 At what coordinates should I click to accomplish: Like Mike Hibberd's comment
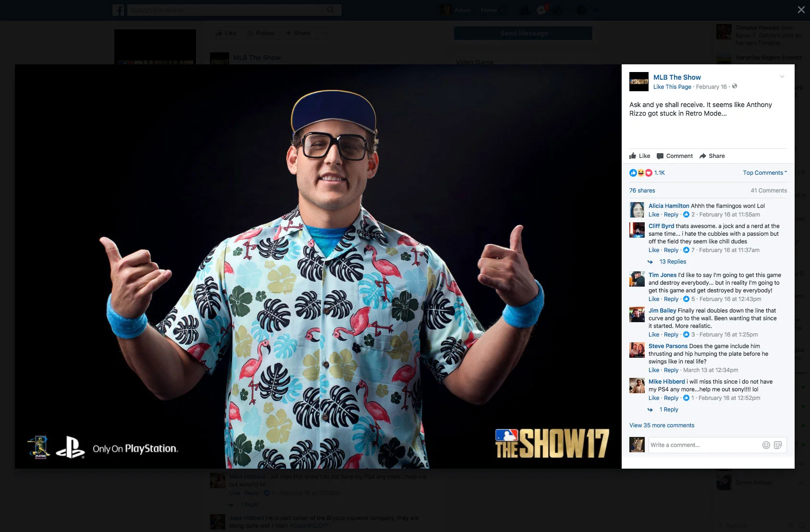tap(654, 398)
